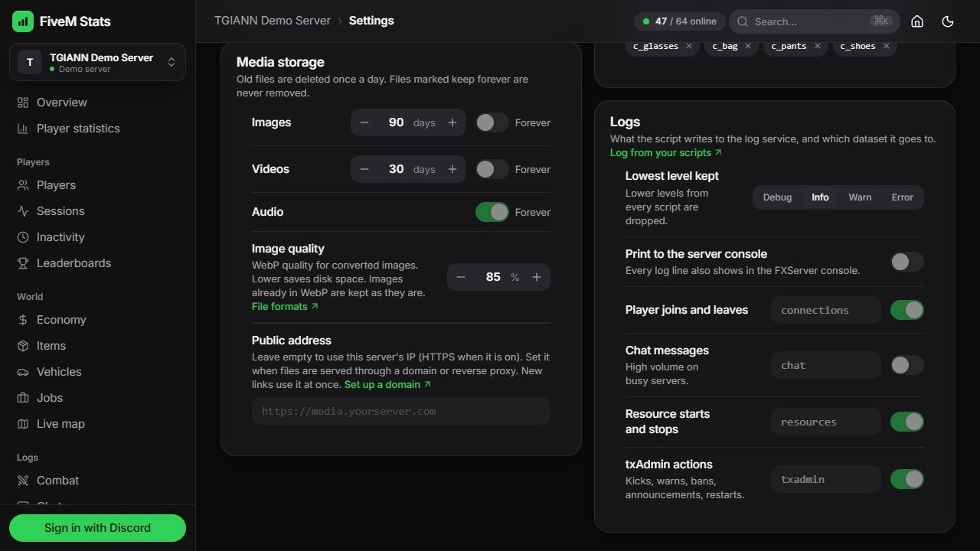
Task: Disable Forever toggle for Audio
Action: coord(492,212)
